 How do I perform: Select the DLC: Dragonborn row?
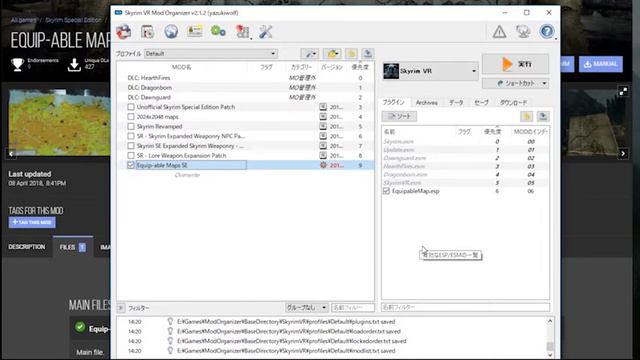[x=245, y=87]
